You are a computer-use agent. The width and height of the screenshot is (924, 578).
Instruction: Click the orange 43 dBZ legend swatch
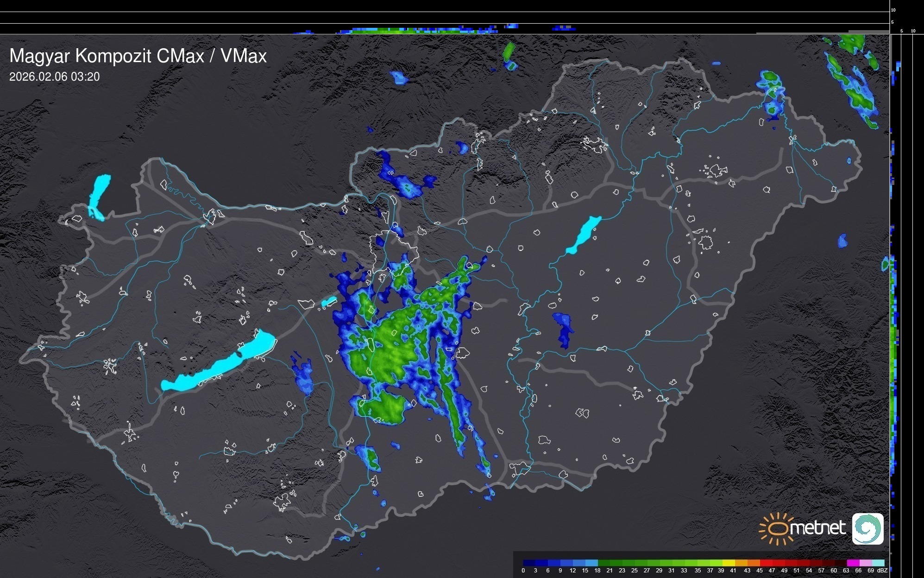coord(753,563)
